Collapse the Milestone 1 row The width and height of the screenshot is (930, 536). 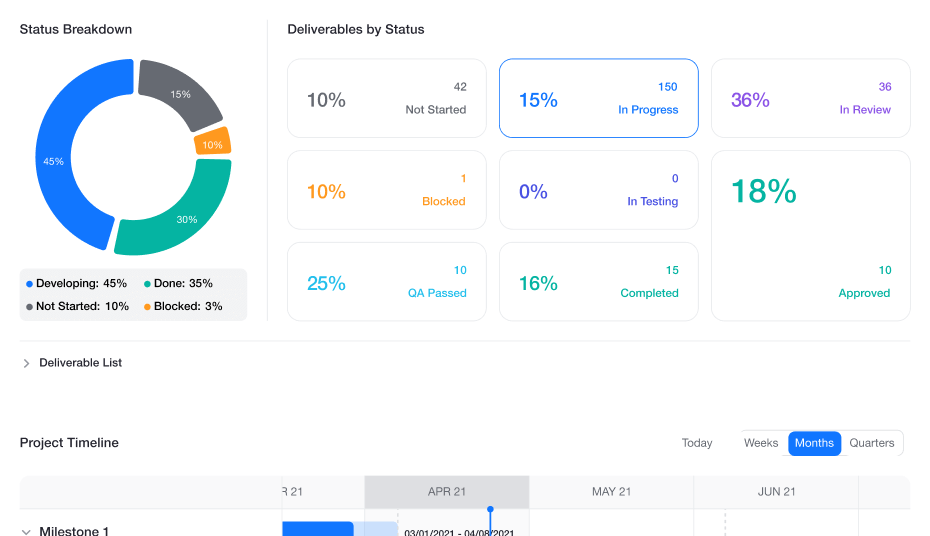[26, 531]
